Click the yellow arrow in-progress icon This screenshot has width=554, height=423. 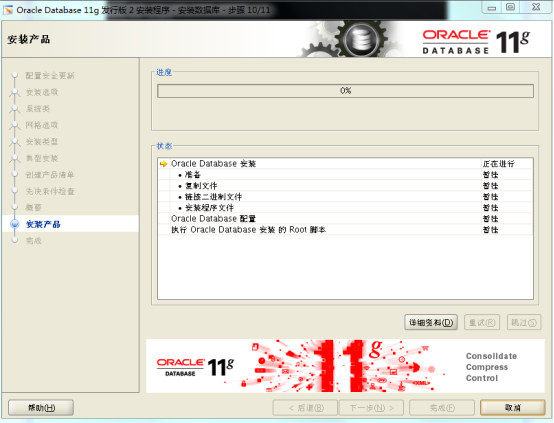click(163, 164)
